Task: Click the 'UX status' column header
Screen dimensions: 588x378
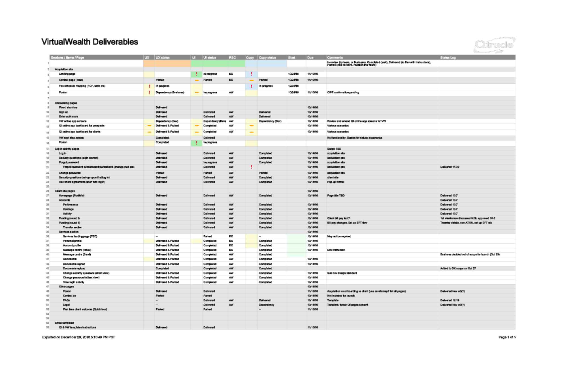Action: [172, 57]
